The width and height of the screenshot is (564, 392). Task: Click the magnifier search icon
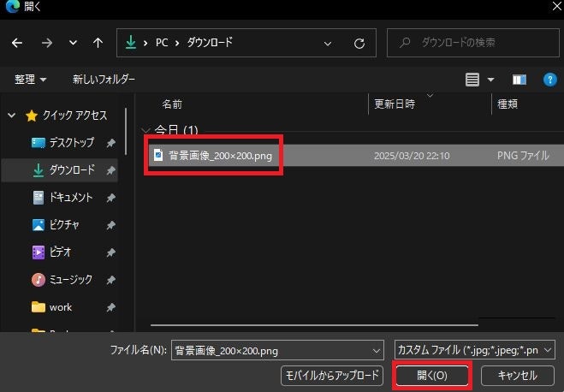[x=405, y=43]
